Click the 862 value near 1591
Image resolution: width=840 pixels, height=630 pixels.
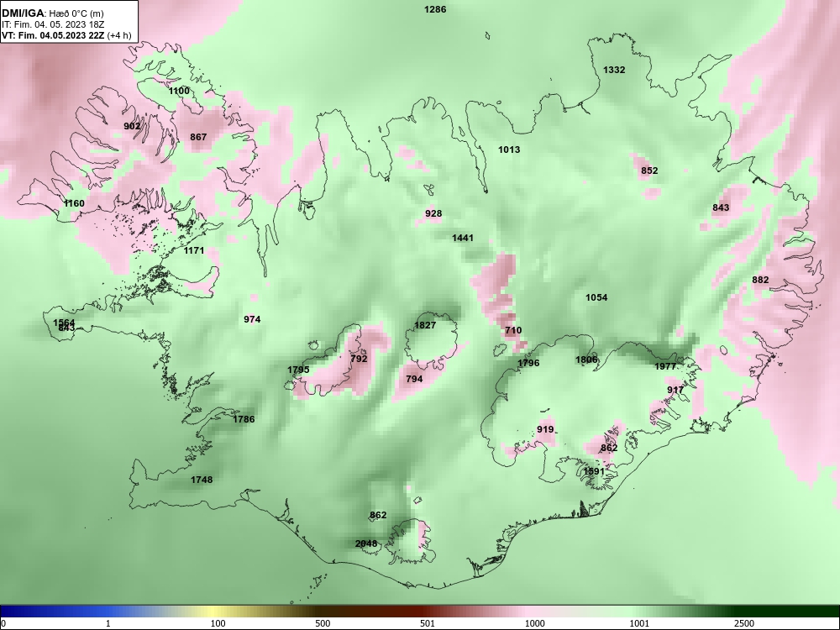(x=609, y=448)
